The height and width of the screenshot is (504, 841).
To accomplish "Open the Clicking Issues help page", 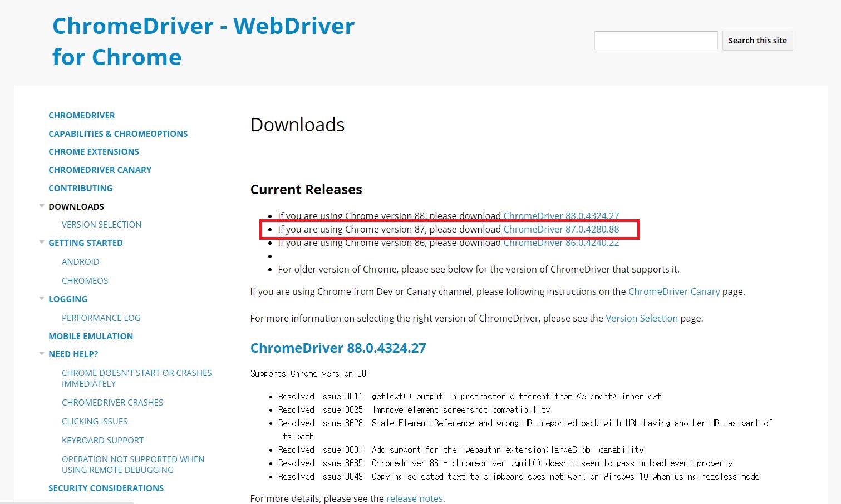I will click(95, 421).
